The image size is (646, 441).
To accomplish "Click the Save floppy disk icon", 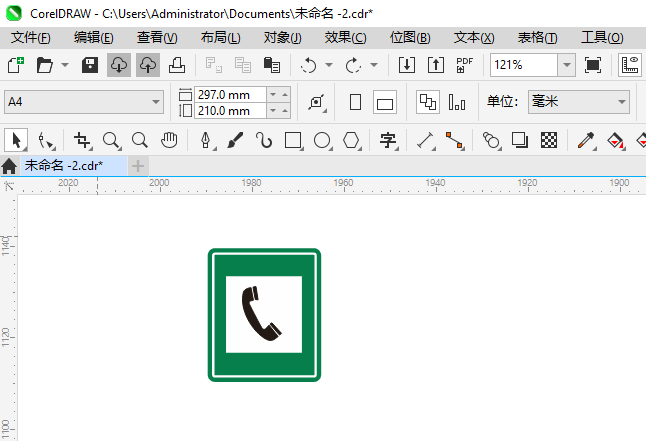I will 90,65.
